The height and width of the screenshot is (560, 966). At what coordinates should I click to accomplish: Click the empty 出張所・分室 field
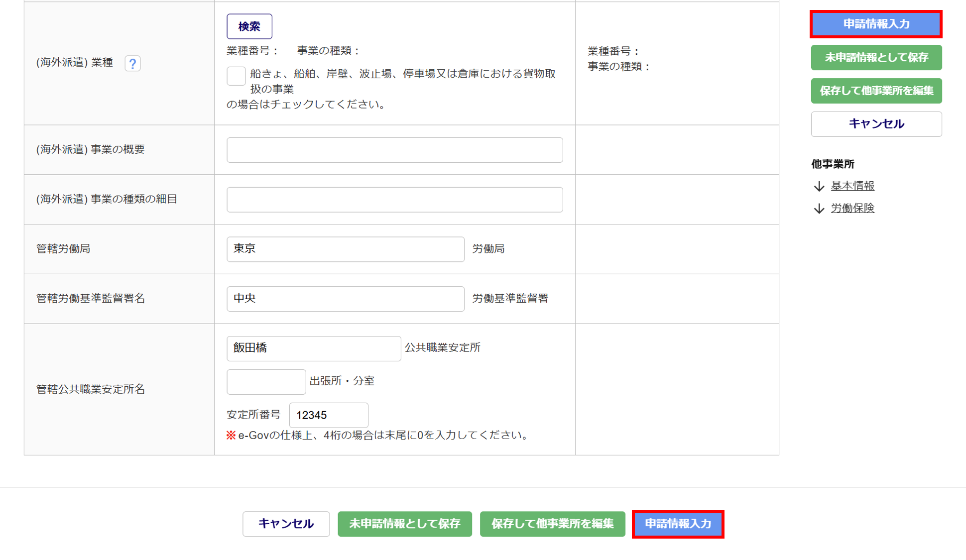pyautogui.click(x=266, y=382)
